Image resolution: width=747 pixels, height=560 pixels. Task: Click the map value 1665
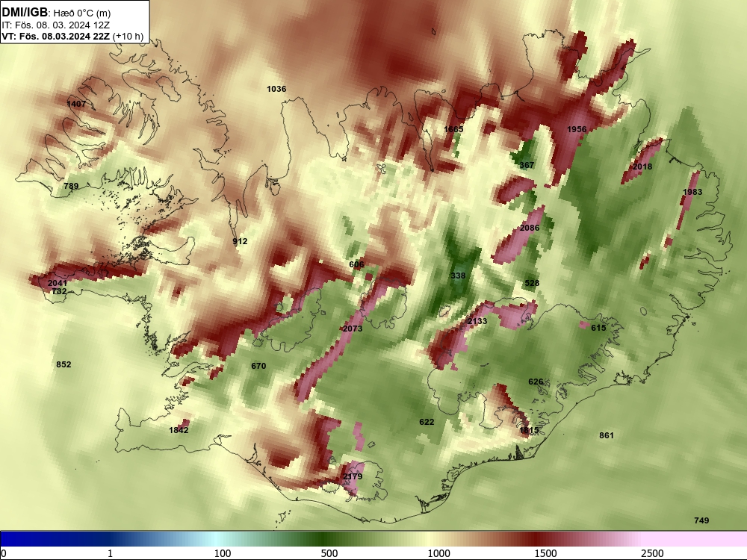click(453, 129)
